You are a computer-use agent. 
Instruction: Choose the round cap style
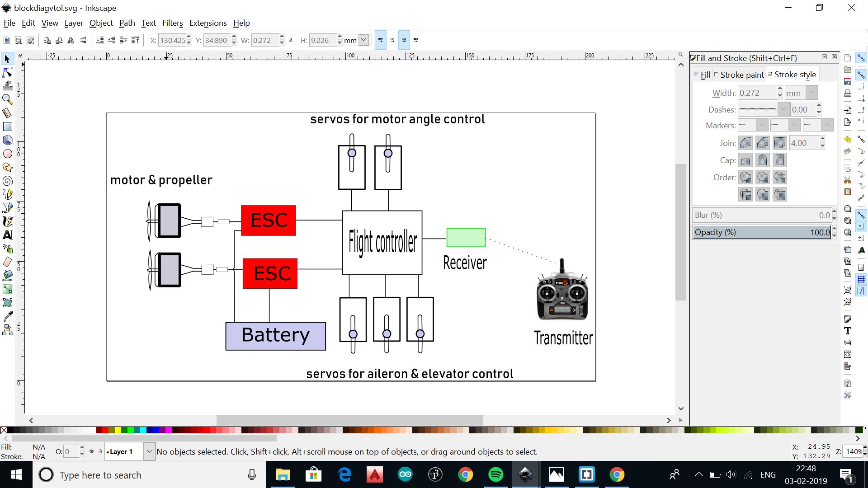[763, 160]
